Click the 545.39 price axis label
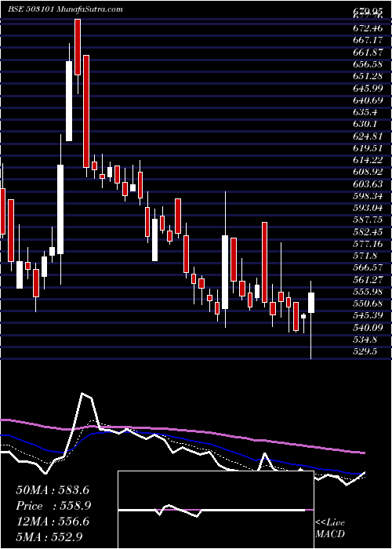This screenshot has height=549, width=392. pos(368,316)
